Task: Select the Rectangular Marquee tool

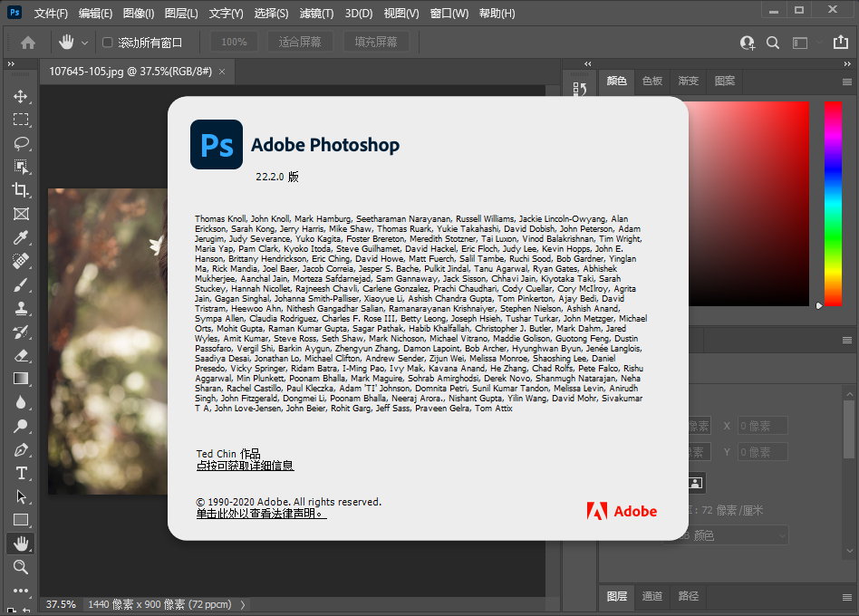Action: pyautogui.click(x=21, y=120)
